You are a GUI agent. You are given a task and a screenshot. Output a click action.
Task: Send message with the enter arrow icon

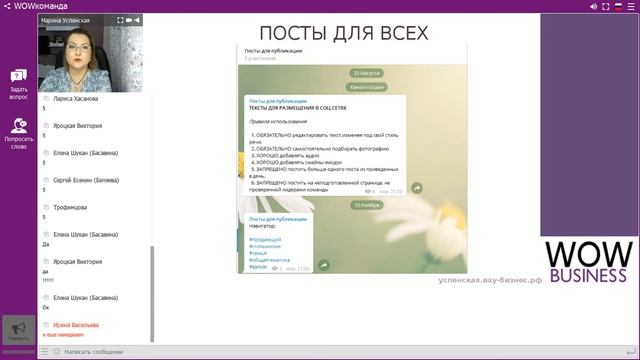pos(631,351)
